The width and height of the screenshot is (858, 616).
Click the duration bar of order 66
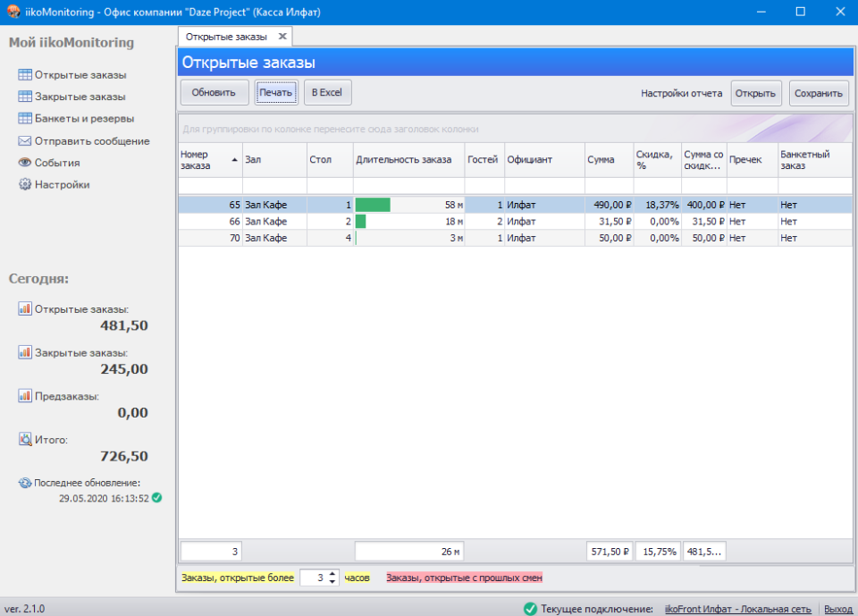coord(360,221)
